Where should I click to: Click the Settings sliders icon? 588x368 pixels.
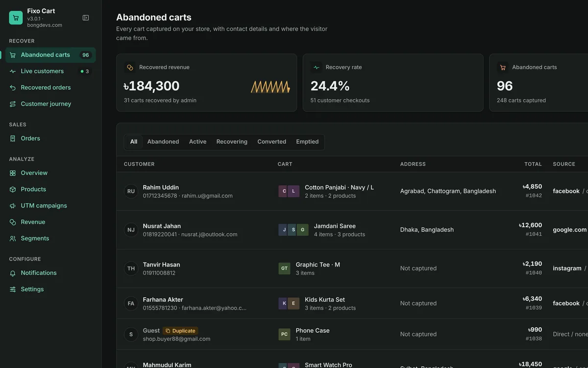13,289
